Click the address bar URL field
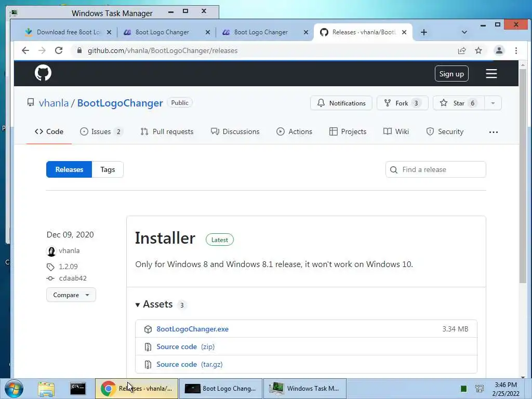Viewport: 532px width, 399px height. coord(264,50)
